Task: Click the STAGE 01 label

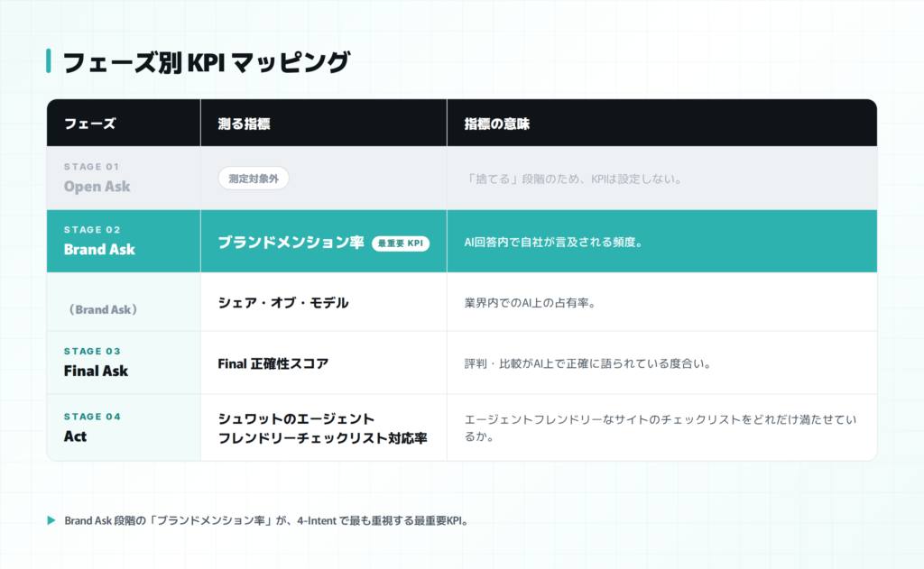Action: (91, 167)
